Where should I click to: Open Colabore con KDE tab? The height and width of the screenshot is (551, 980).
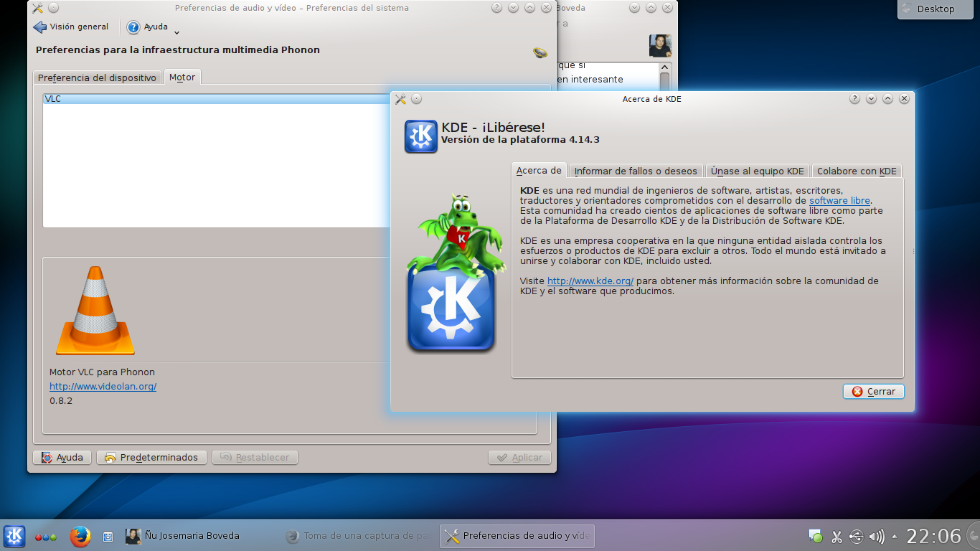pos(857,171)
